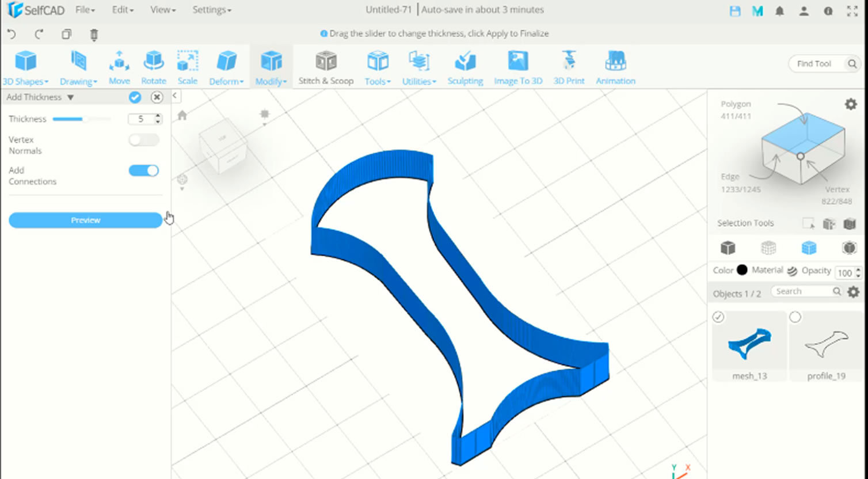
Task: Select the wireframe view cube
Action: (768, 248)
